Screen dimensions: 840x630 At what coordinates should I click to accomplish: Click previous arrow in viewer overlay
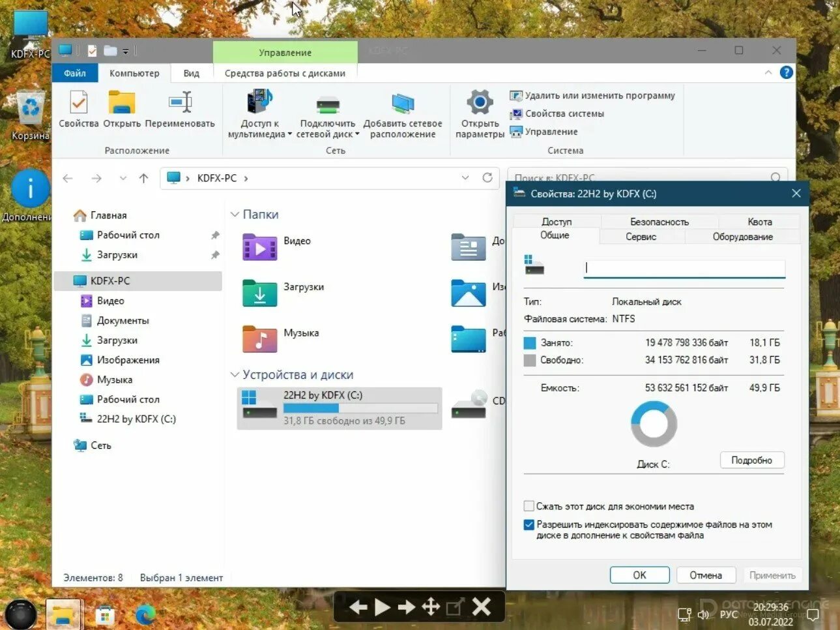(x=358, y=608)
